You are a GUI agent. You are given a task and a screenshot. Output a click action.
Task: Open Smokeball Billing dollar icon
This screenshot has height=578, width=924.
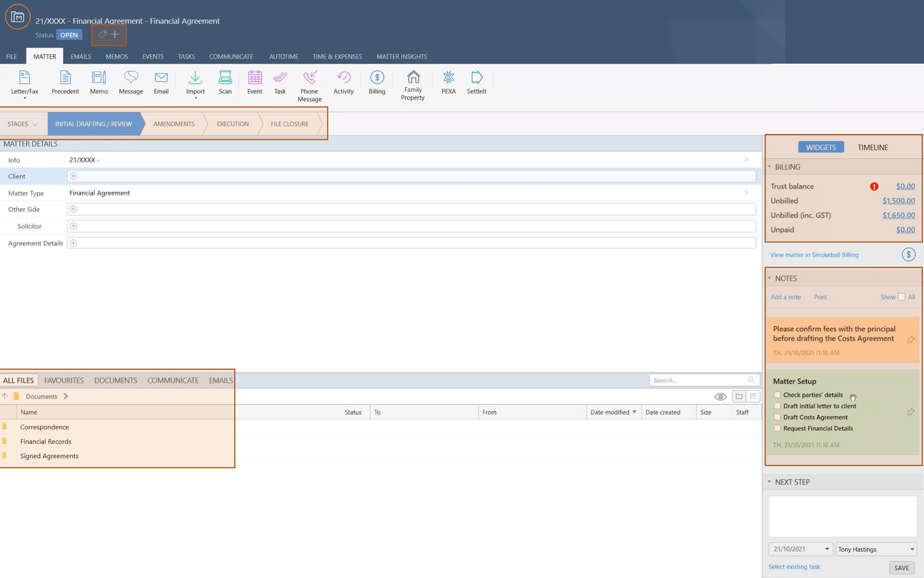pos(908,255)
